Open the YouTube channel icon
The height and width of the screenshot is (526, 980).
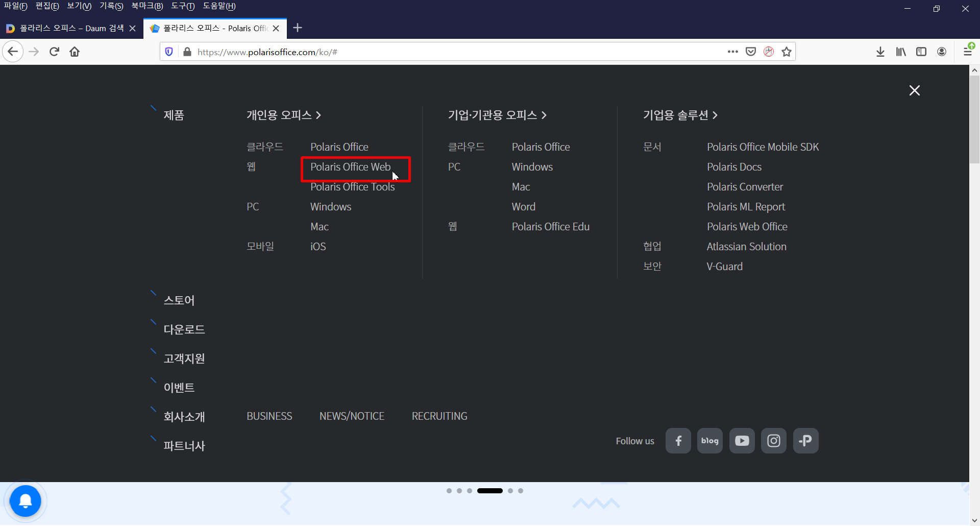[742, 441]
